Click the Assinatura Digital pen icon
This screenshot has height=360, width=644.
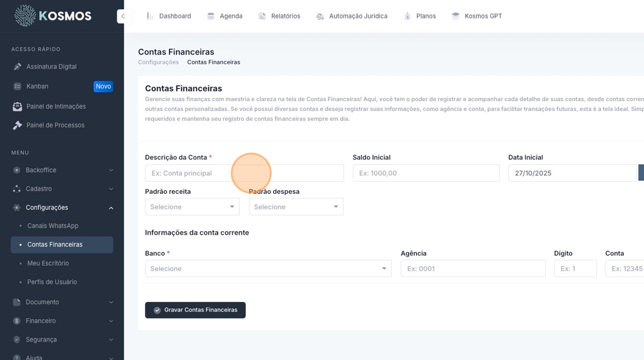click(17, 67)
